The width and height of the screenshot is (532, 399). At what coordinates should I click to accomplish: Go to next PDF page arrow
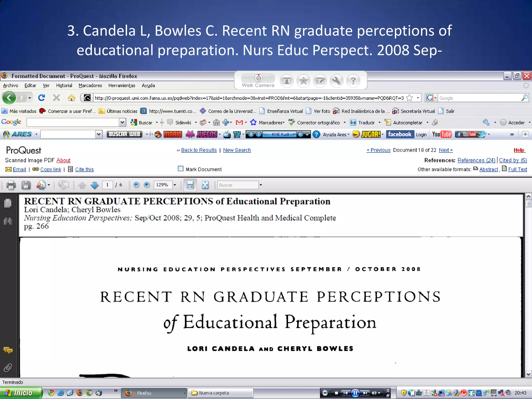point(95,185)
